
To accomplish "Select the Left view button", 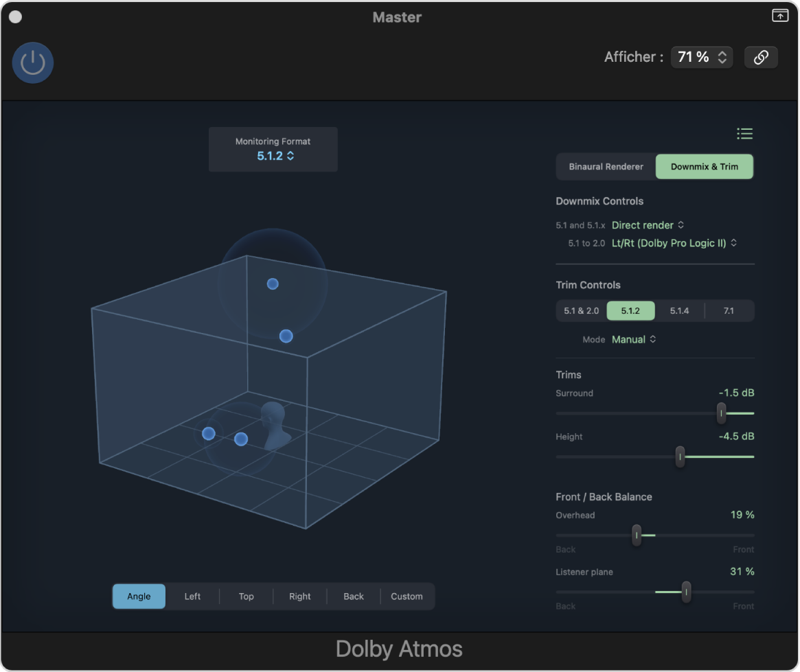I will [192, 596].
